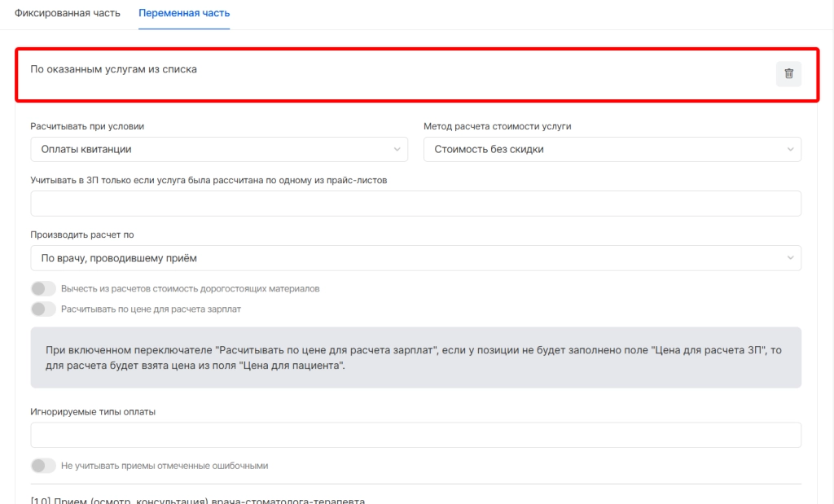Click the "Не учитывать приемы отмеченные ошибочными" label text

click(x=165, y=466)
